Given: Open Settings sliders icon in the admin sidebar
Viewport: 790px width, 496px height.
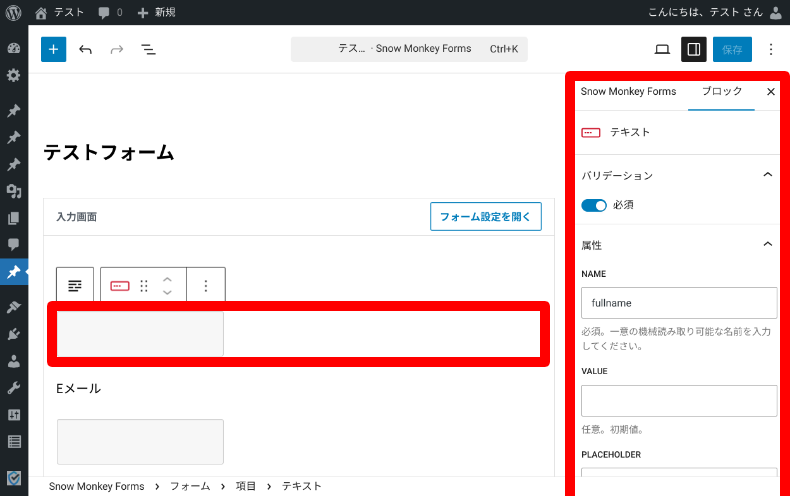Looking at the screenshot, I should [14, 415].
